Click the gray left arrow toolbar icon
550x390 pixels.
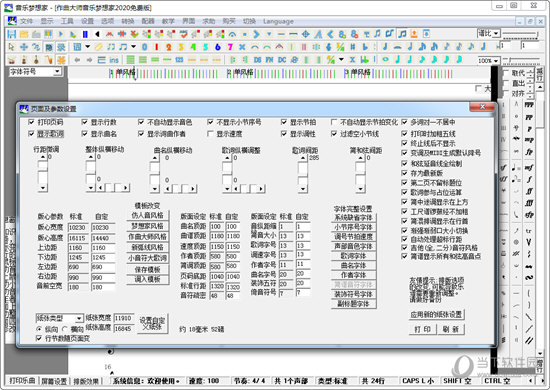point(77,60)
